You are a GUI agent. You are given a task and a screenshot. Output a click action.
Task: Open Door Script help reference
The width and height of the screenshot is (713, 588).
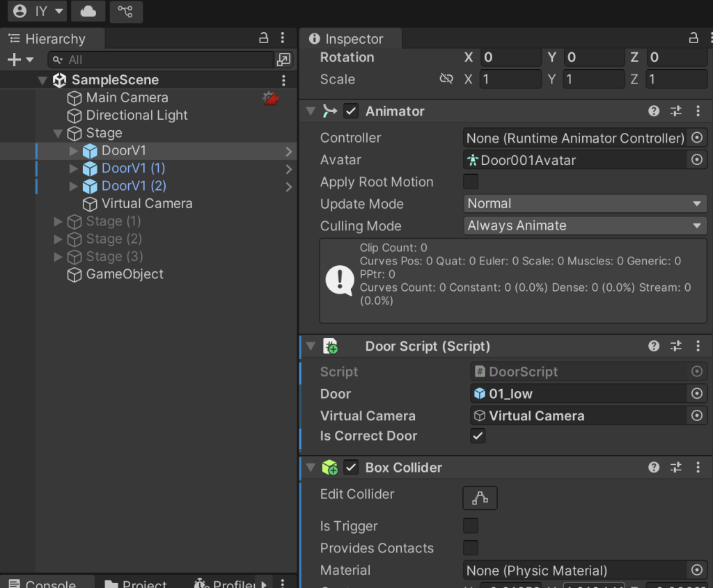pos(654,347)
